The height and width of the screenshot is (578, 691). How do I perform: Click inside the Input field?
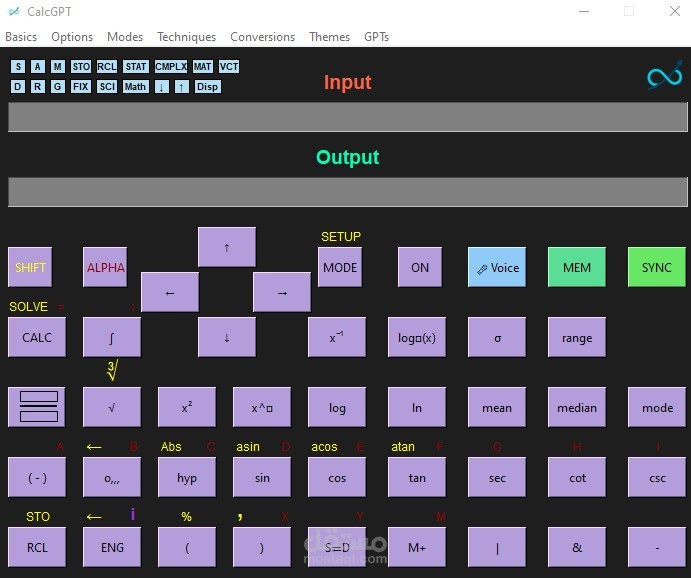click(x=348, y=117)
